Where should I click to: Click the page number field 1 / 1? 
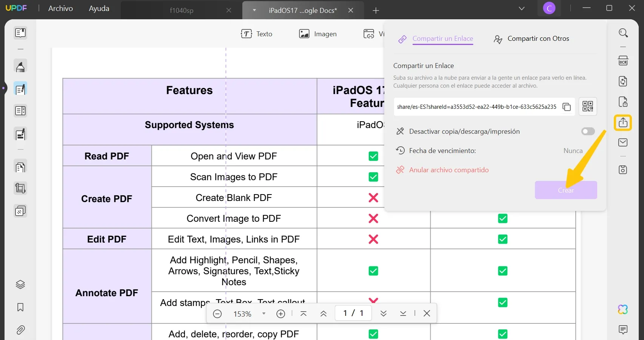pos(353,313)
